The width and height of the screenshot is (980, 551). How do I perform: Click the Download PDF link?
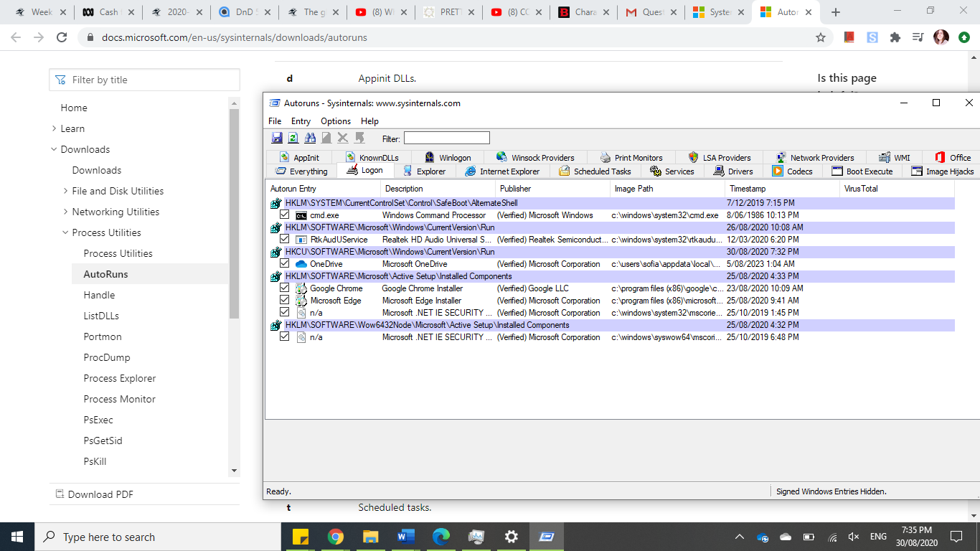point(100,494)
